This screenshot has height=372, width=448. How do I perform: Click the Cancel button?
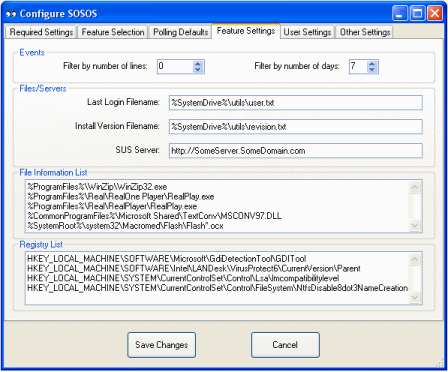[285, 345]
